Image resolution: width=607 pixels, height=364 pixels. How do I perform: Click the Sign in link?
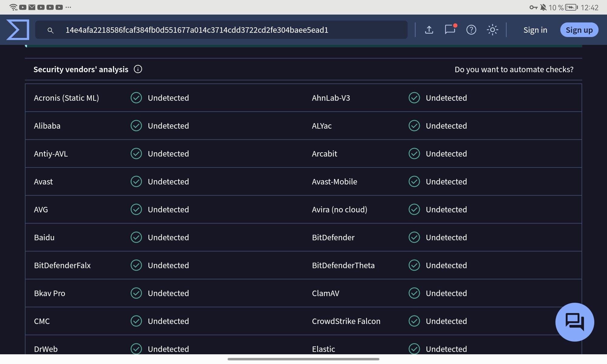tap(535, 30)
